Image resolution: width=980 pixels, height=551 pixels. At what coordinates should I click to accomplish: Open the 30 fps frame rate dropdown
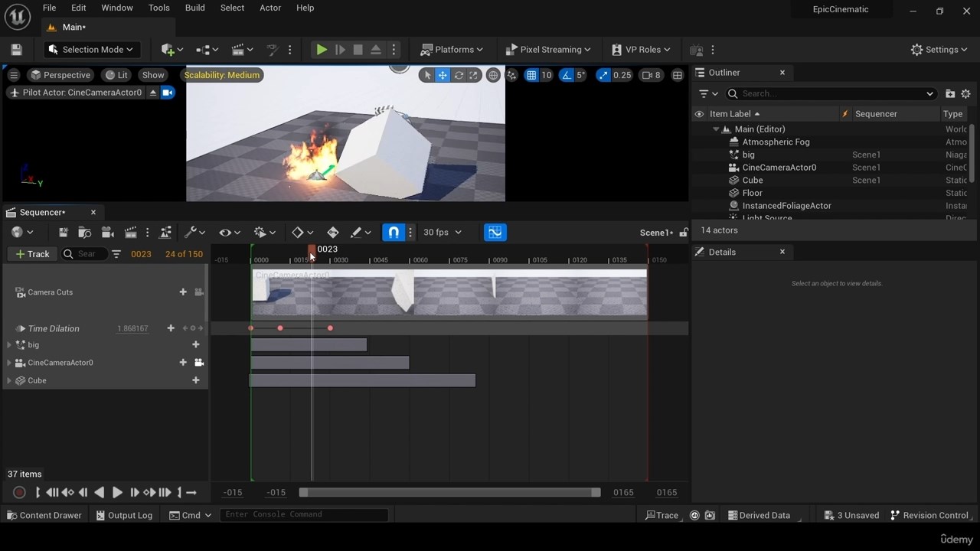pyautogui.click(x=443, y=233)
